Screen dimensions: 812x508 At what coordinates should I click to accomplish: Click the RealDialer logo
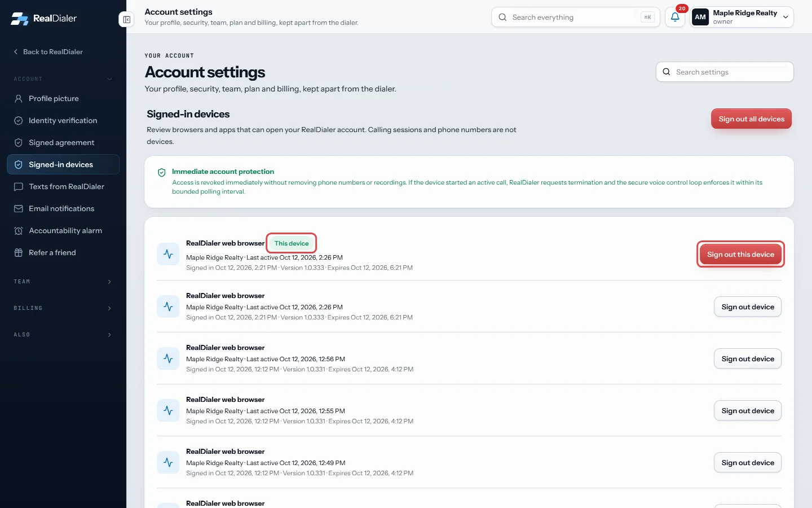[x=43, y=19]
